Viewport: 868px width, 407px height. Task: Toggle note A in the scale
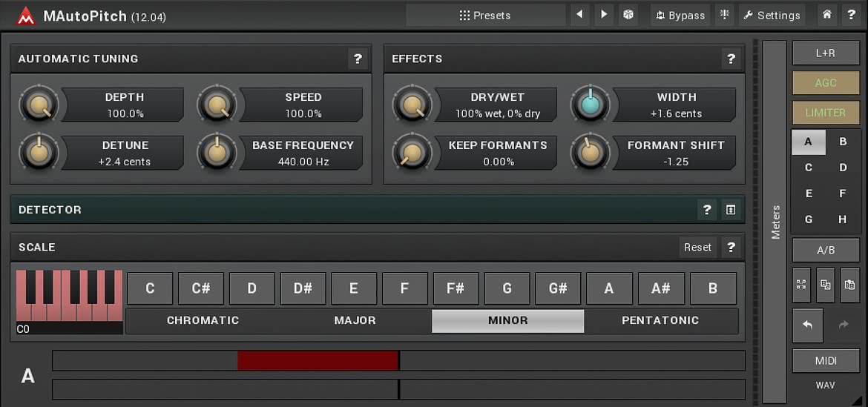(609, 288)
